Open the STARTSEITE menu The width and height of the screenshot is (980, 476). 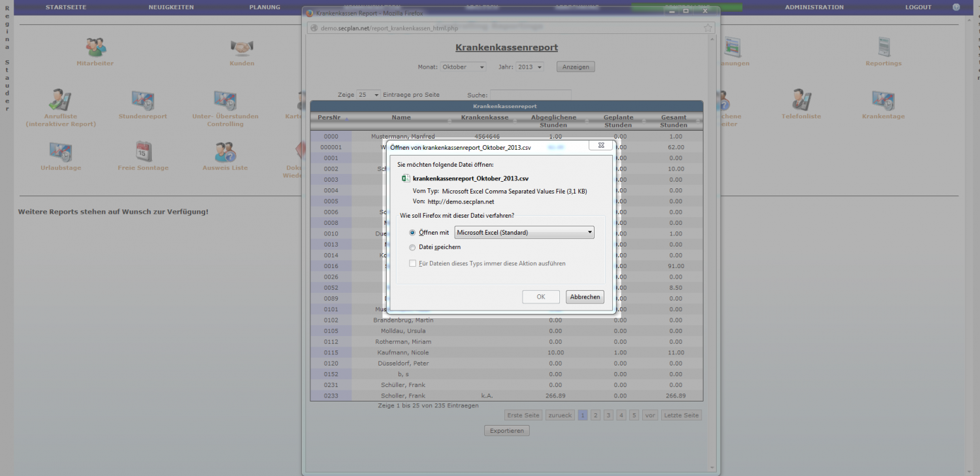65,7
